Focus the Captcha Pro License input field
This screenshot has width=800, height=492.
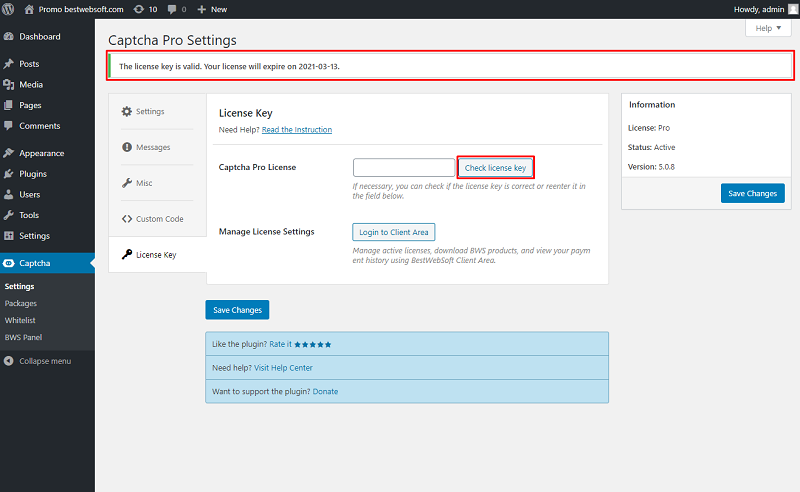[x=404, y=167]
